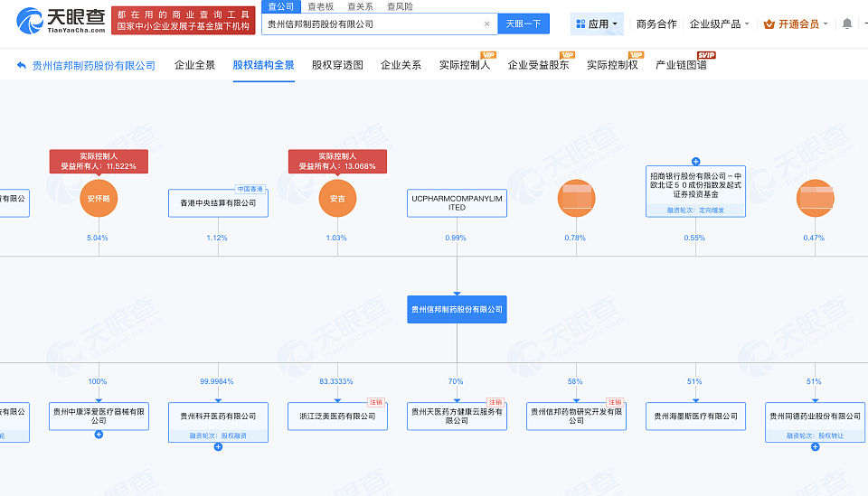Switch to the 查公司 search tab
Screen dimensions: 868x496
pyautogui.click(x=281, y=6)
